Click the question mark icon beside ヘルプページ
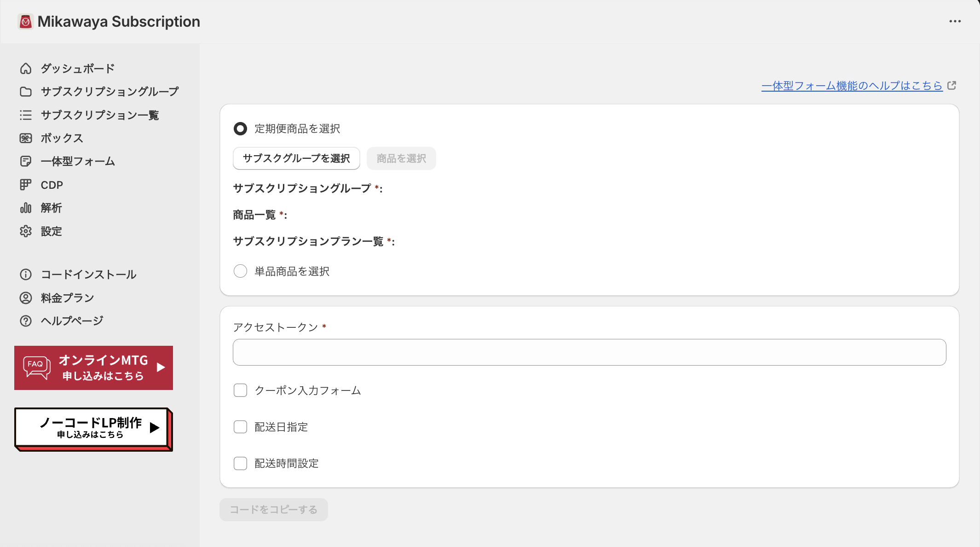 26,321
